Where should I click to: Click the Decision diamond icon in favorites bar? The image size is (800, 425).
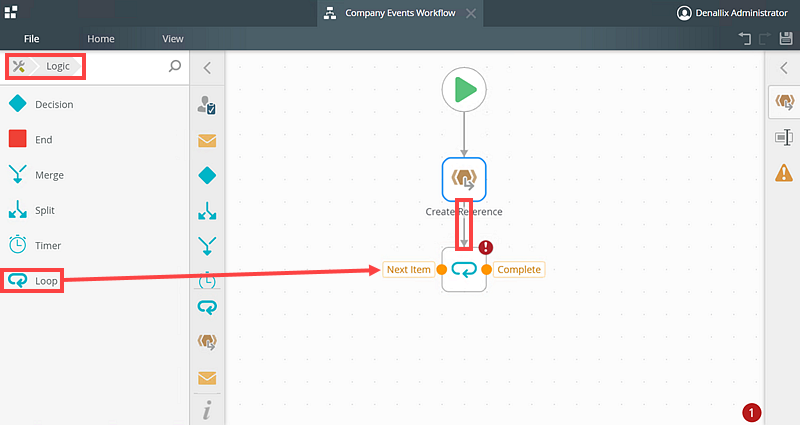click(207, 176)
